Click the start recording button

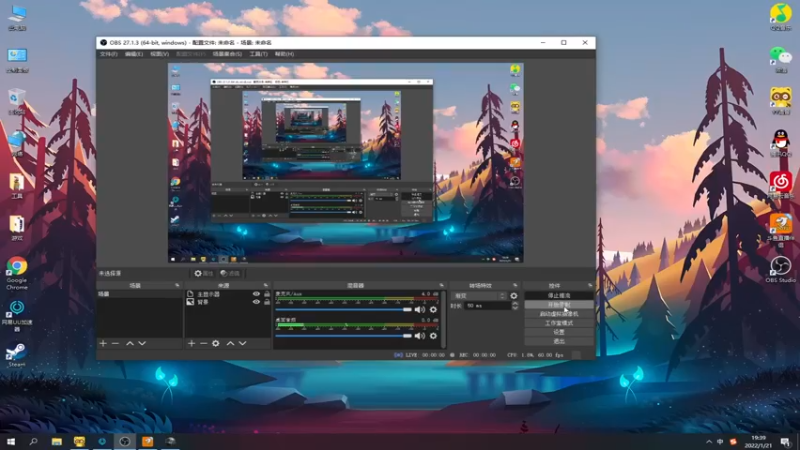(559, 305)
